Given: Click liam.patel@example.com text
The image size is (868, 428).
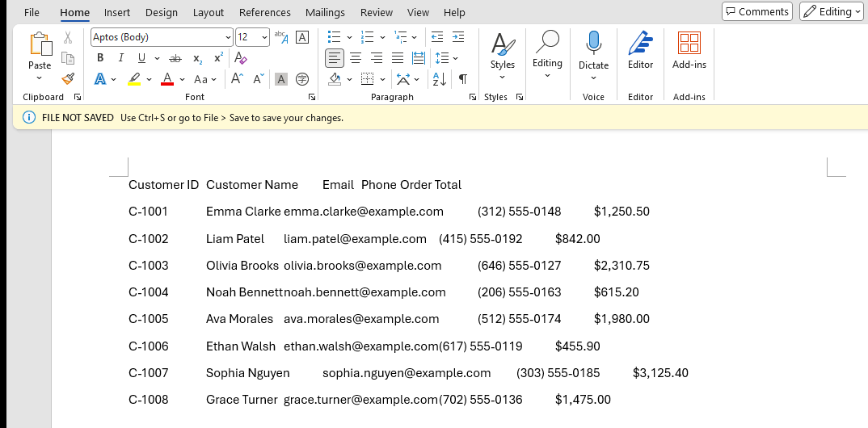Looking at the screenshot, I should pos(355,239).
